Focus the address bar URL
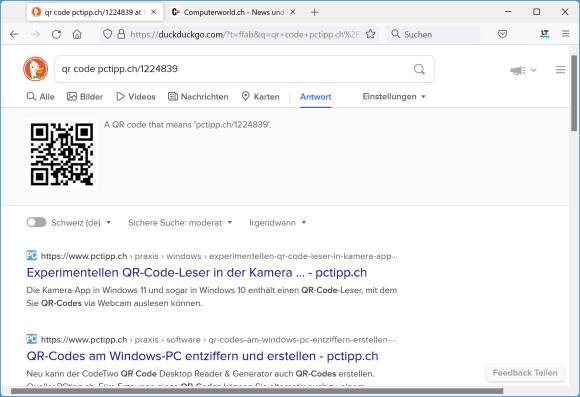The image size is (580, 397). pos(244,34)
